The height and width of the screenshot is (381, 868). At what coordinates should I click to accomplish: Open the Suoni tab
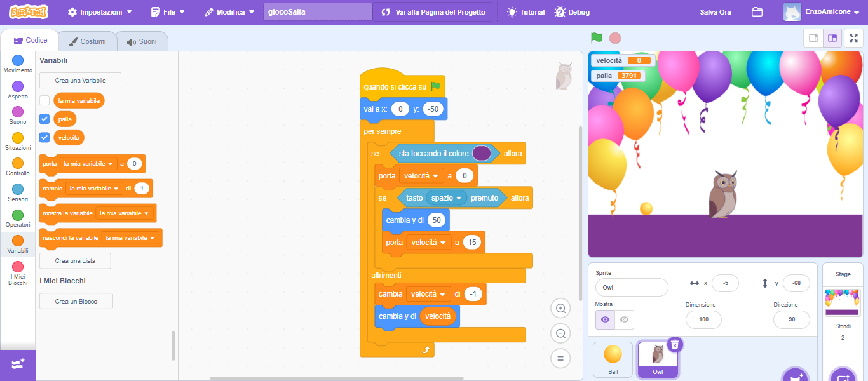(142, 41)
